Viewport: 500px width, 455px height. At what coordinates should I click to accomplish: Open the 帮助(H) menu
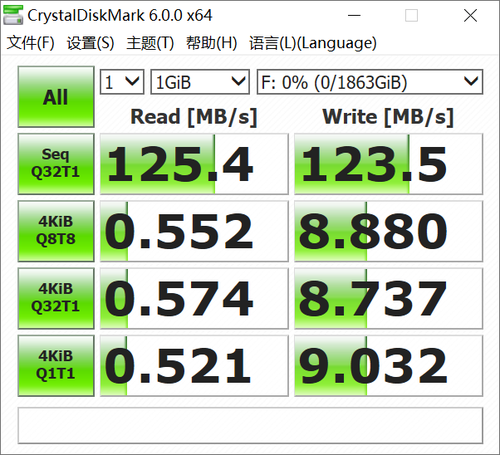pos(211,43)
